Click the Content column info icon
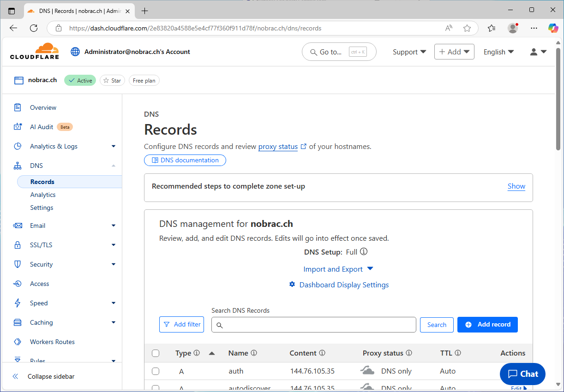Screen dimensions: 564x392 pyautogui.click(x=322, y=353)
